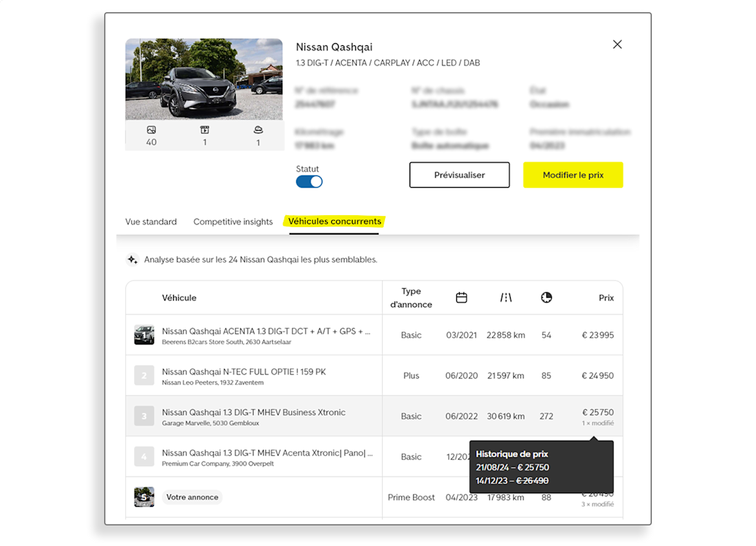This screenshot has width=756, height=546.
Task: Click Plus ad type cell
Action: (411, 375)
